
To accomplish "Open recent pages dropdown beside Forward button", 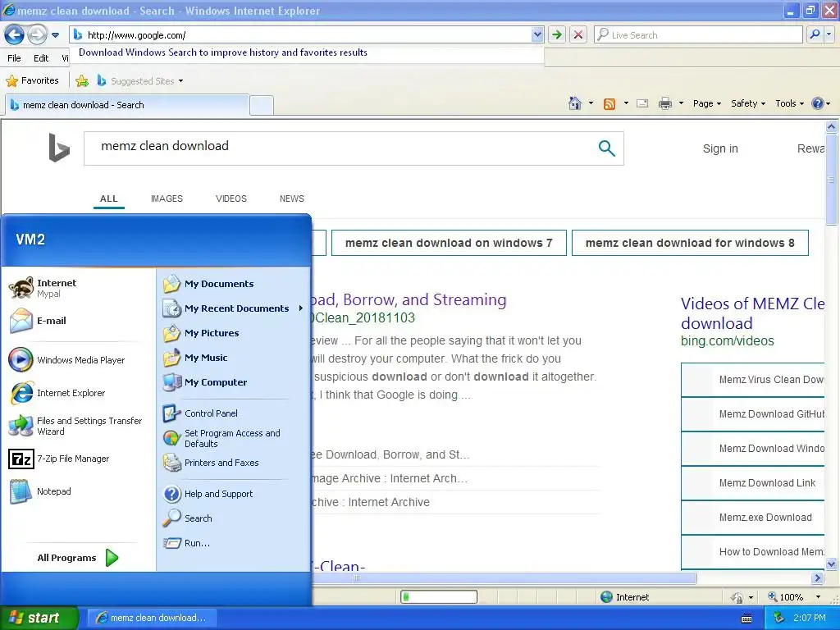I will pyautogui.click(x=55, y=35).
